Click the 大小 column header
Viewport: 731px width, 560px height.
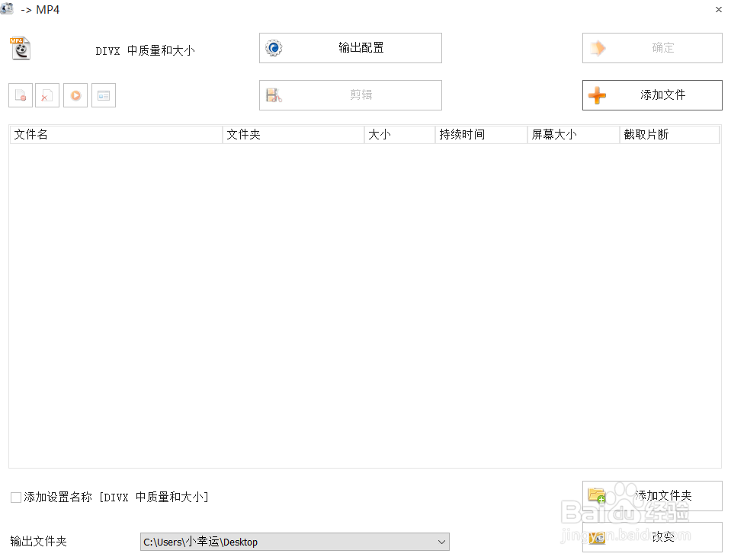pos(399,135)
